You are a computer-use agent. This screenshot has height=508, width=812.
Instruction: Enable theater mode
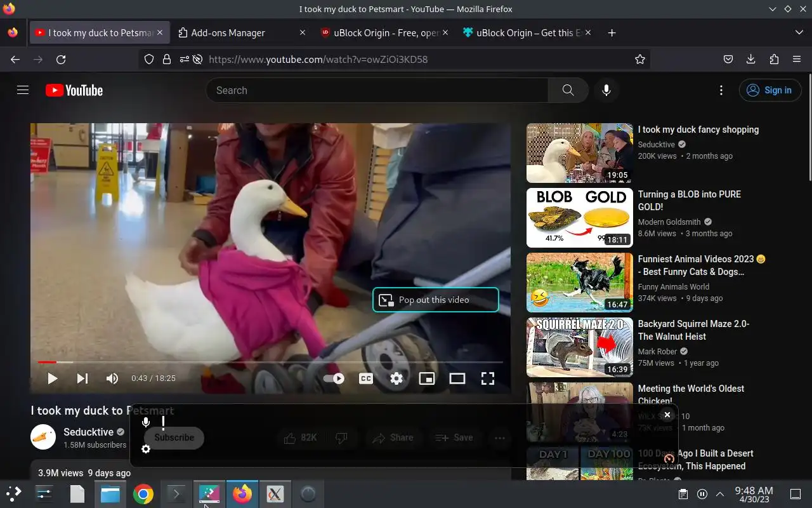[x=457, y=378]
